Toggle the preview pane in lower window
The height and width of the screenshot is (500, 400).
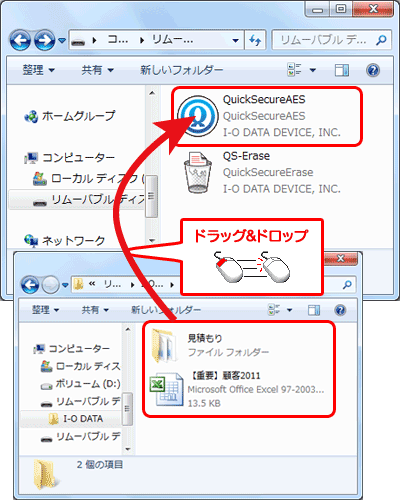(314, 310)
